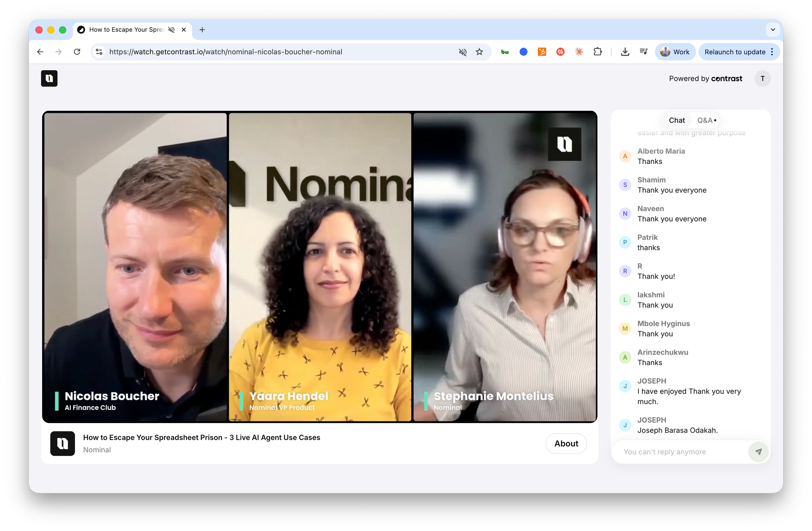Send chat message with paper plane

[758, 451]
